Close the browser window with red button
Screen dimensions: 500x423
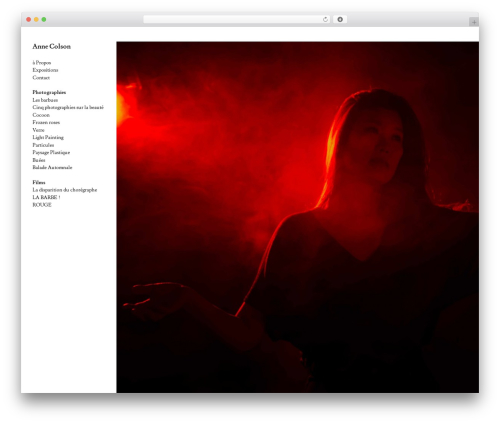coord(29,19)
